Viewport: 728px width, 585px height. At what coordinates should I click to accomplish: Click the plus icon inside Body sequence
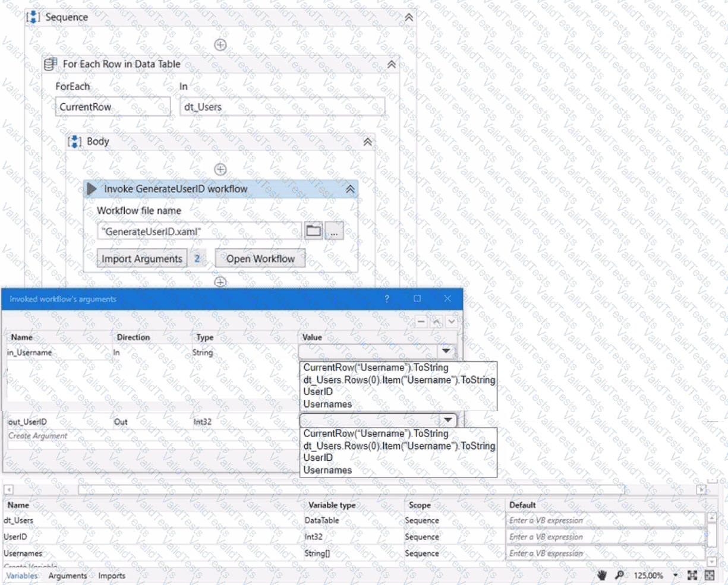[x=220, y=169]
